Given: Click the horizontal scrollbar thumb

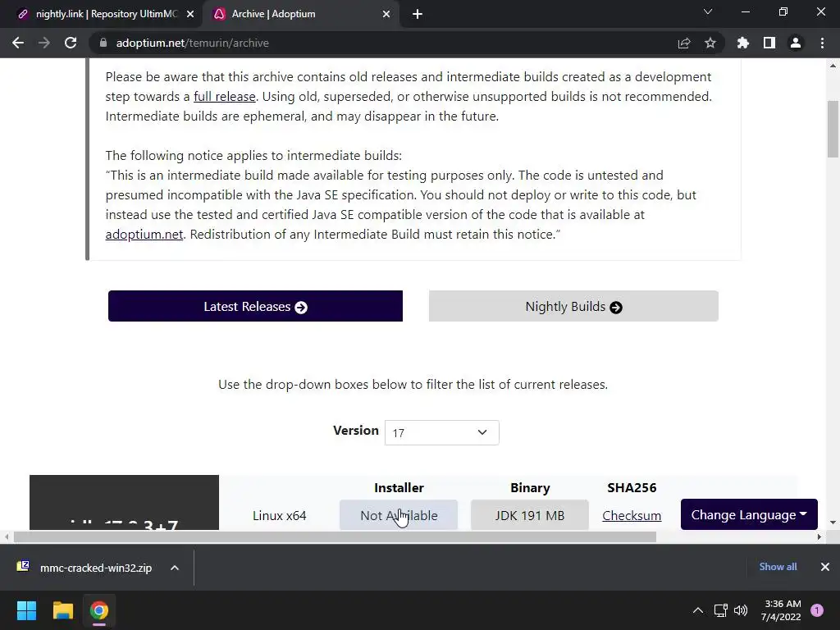Looking at the screenshot, I should click(x=335, y=536).
